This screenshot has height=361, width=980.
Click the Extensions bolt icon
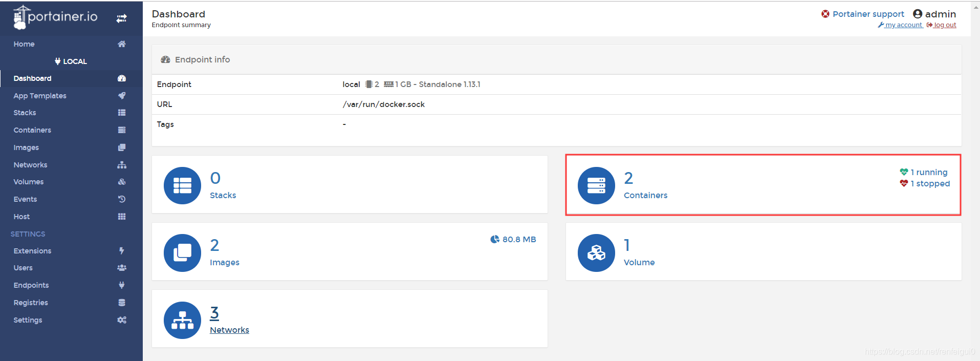(122, 251)
